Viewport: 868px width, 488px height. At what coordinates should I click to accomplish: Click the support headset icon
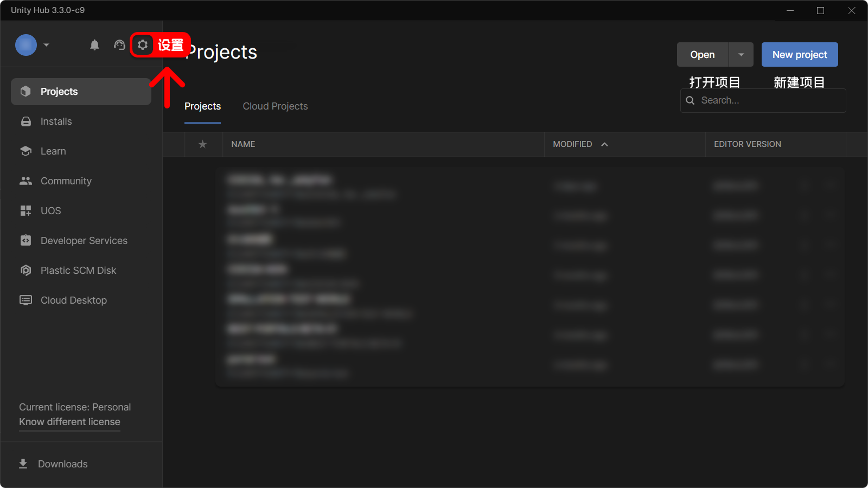pos(119,45)
